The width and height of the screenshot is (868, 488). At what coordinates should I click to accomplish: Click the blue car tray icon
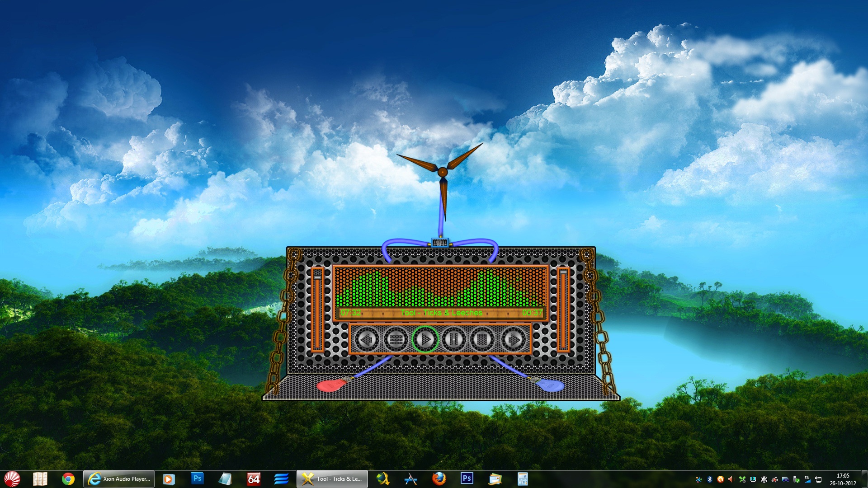coord(786,479)
